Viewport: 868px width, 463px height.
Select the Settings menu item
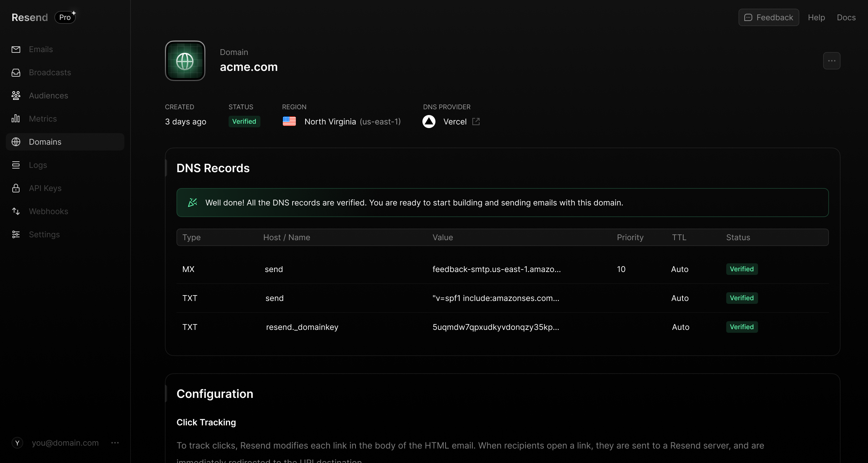pos(44,234)
